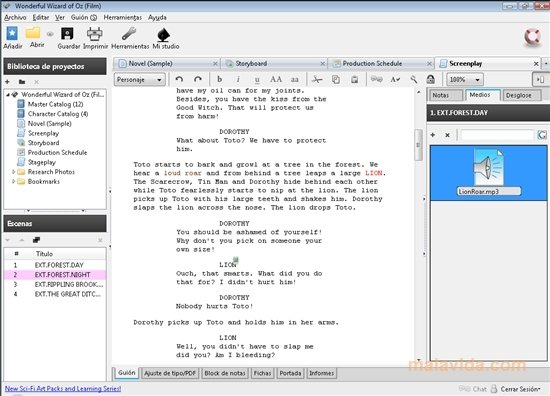Screen dimensions: 550x396
Task: Toggle underline formatting button
Action: coord(257,80)
